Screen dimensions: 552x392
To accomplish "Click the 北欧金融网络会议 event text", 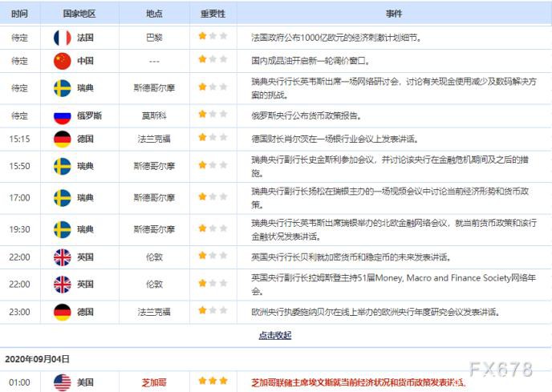I will click(x=394, y=229).
